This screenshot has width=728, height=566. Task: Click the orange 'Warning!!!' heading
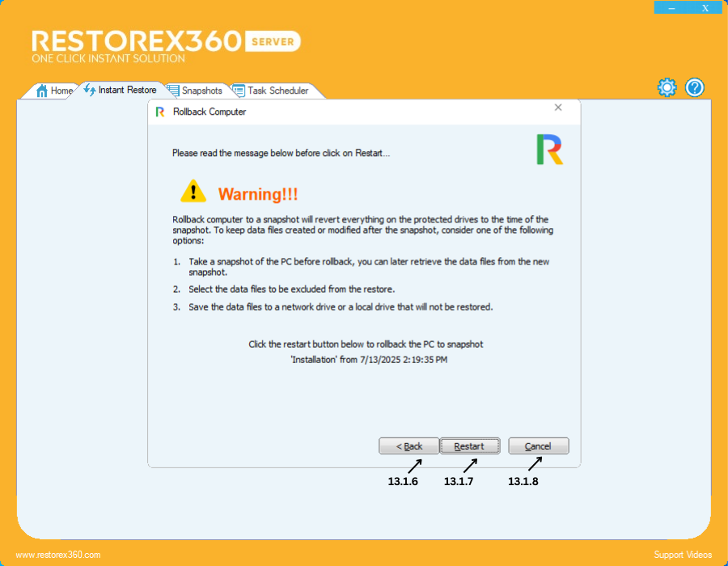[258, 194]
